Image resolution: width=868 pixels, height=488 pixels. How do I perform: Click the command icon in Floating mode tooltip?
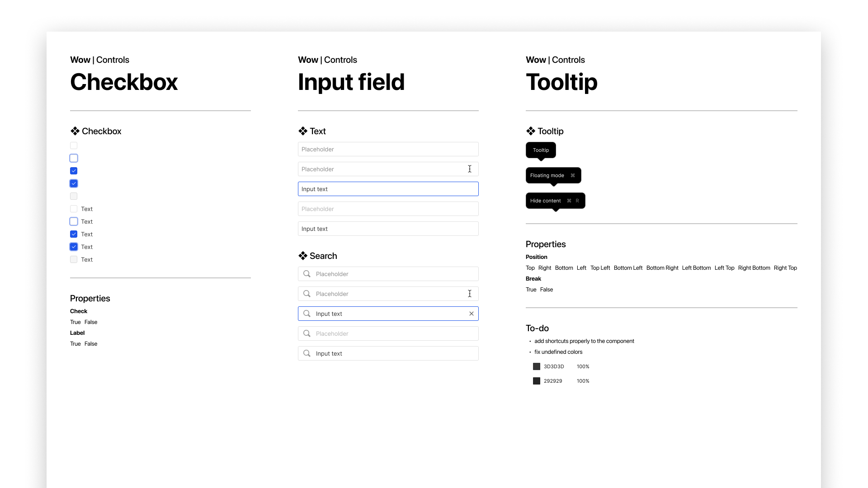(x=573, y=175)
